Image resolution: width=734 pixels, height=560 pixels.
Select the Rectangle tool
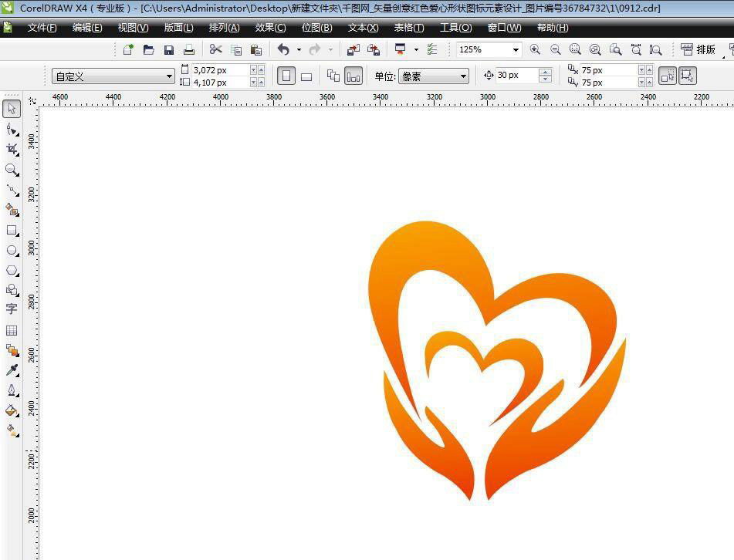coord(12,230)
